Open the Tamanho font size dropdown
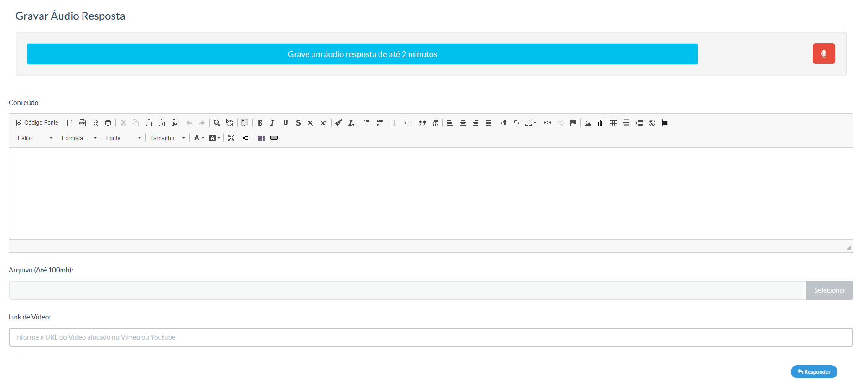This screenshot has height=387, width=868. [167, 138]
